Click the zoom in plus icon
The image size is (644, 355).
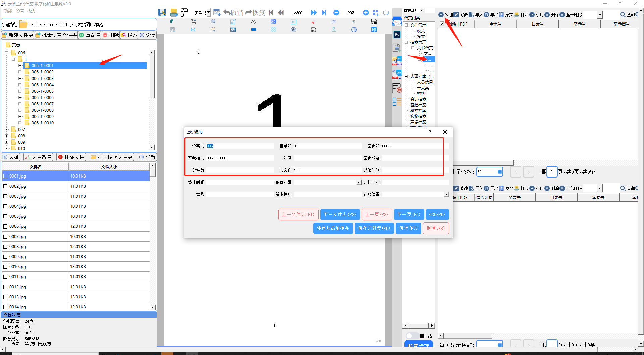(x=366, y=13)
